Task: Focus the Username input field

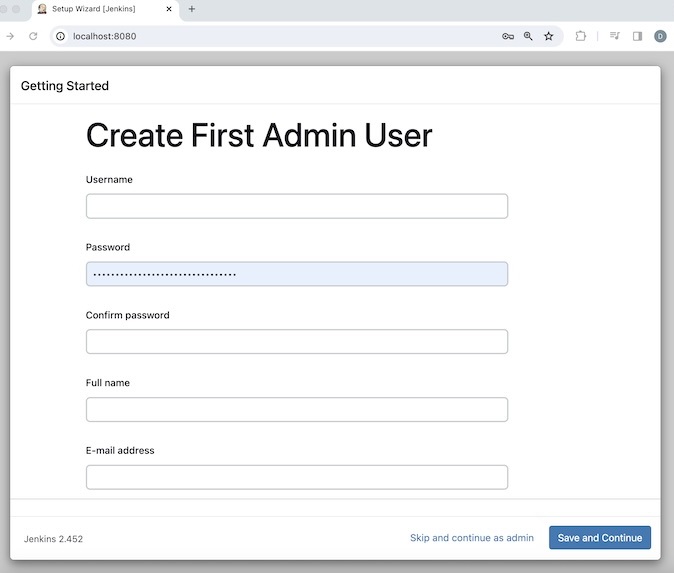Action: point(297,206)
